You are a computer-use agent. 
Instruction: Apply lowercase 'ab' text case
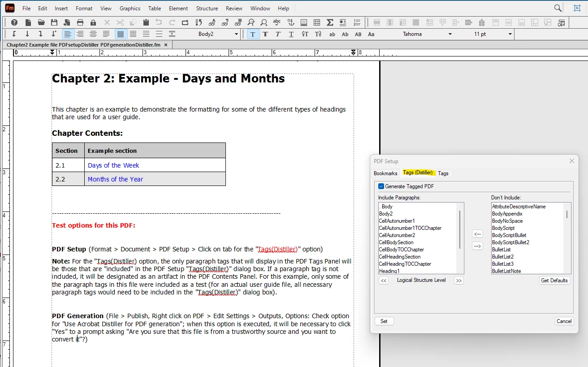click(332, 34)
